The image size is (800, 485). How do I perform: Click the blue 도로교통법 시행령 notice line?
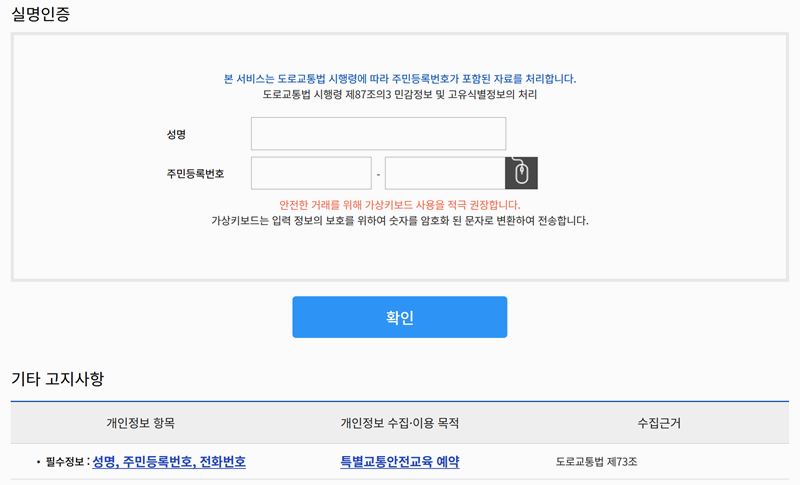(399, 79)
